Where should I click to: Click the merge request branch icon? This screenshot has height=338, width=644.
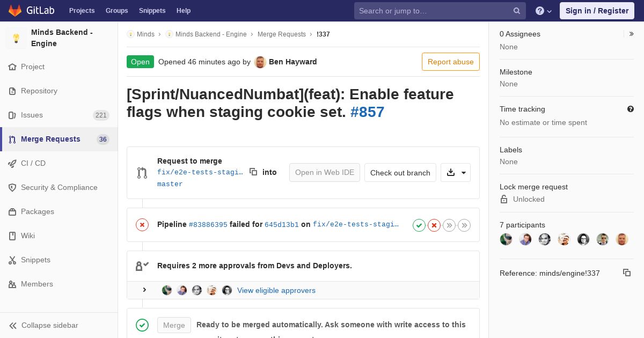pyautogui.click(x=142, y=173)
